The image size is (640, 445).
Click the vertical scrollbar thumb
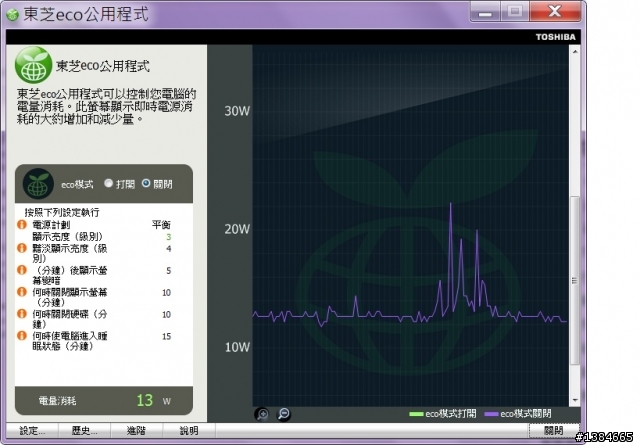[575, 280]
